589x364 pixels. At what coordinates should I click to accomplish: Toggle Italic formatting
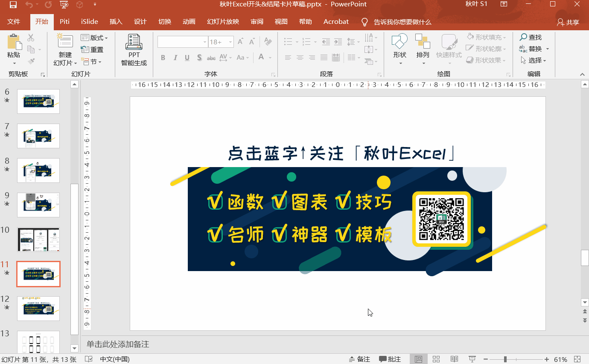coord(175,58)
